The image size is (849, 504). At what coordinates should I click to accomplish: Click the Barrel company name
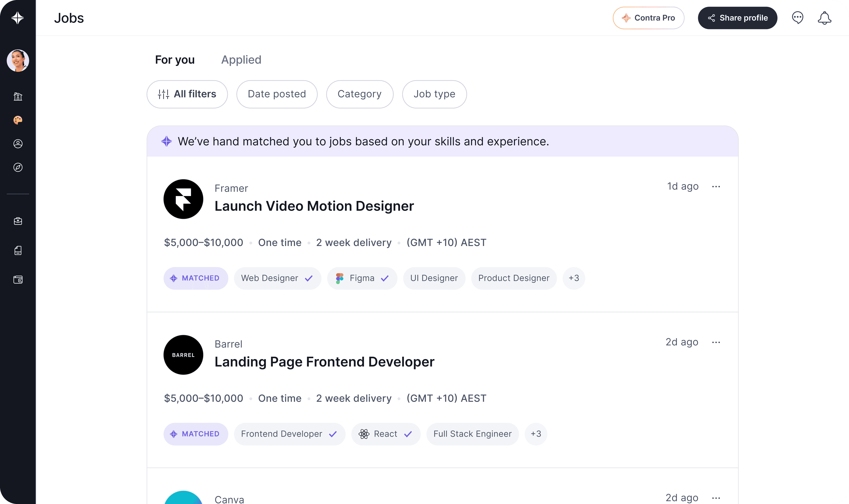point(228,344)
